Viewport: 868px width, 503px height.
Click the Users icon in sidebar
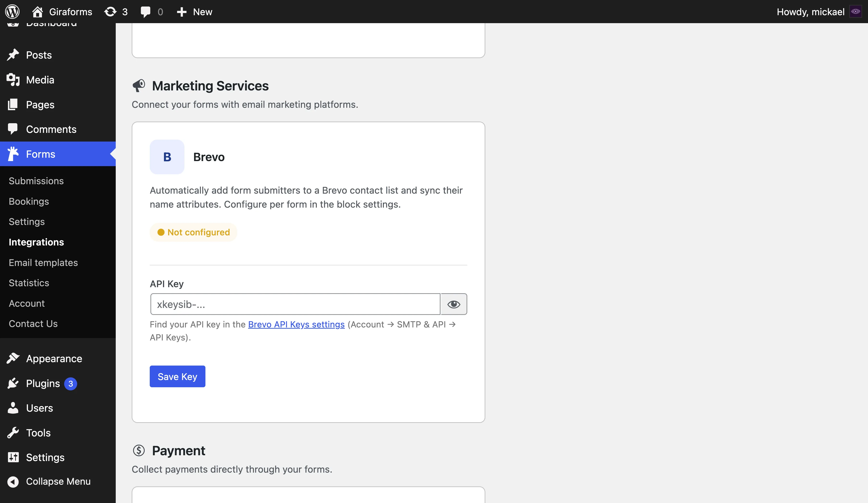[14, 408]
